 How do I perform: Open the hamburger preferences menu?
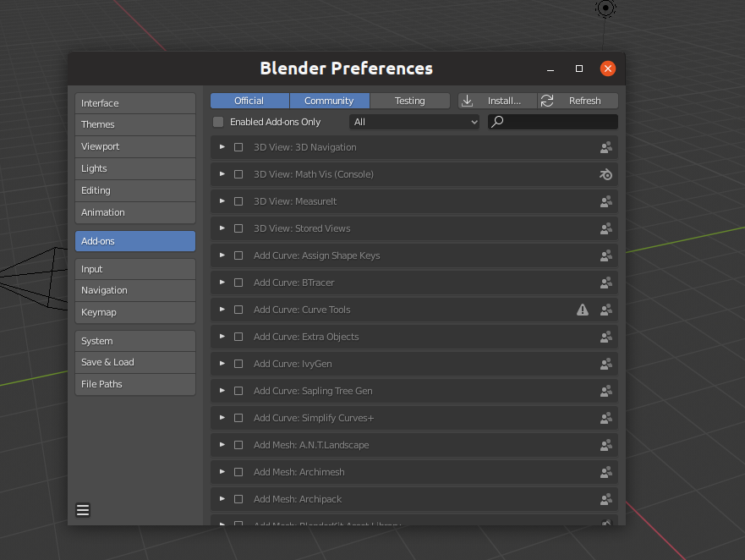pos(83,510)
